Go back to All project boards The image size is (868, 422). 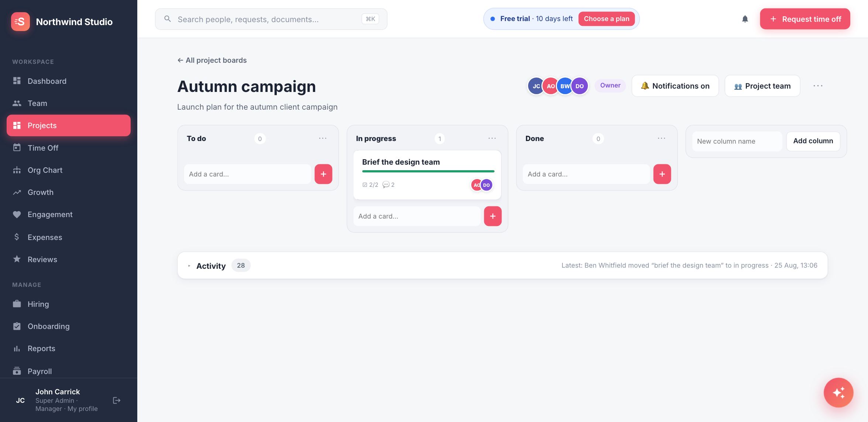[212, 60]
